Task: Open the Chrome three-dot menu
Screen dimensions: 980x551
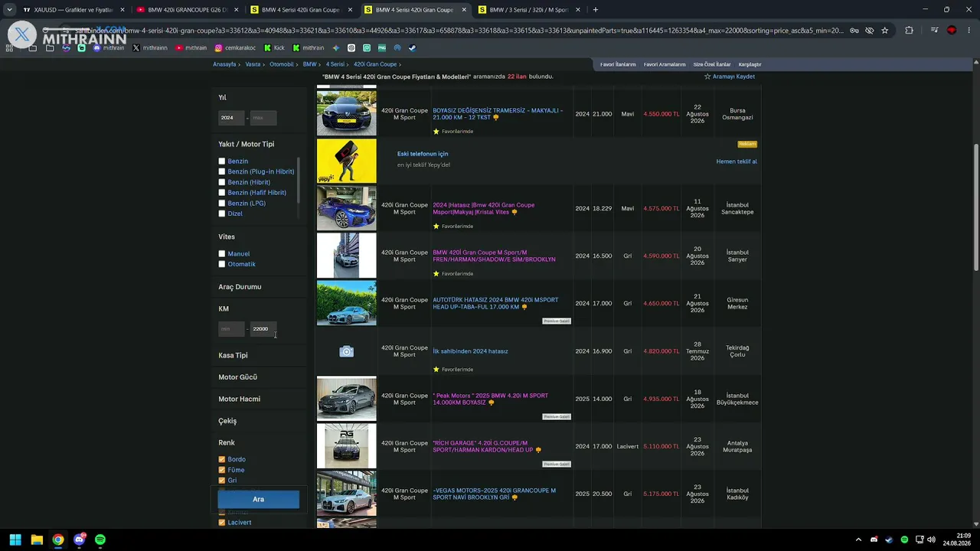Action: pos(969,31)
